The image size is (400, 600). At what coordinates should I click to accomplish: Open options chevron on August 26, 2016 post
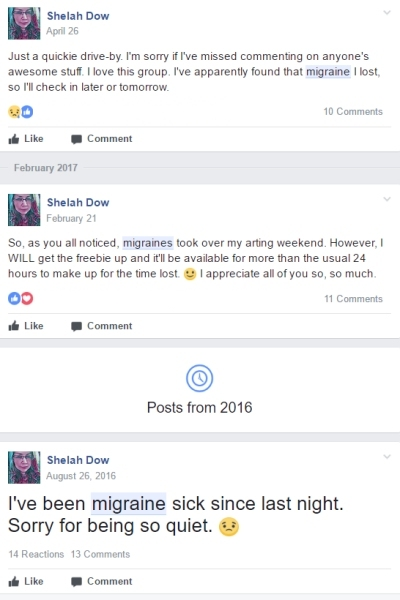[x=387, y=457]
